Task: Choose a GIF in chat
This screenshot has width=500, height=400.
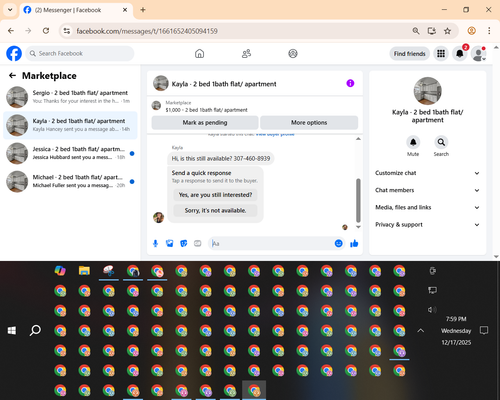Action: tap(198, 244)
